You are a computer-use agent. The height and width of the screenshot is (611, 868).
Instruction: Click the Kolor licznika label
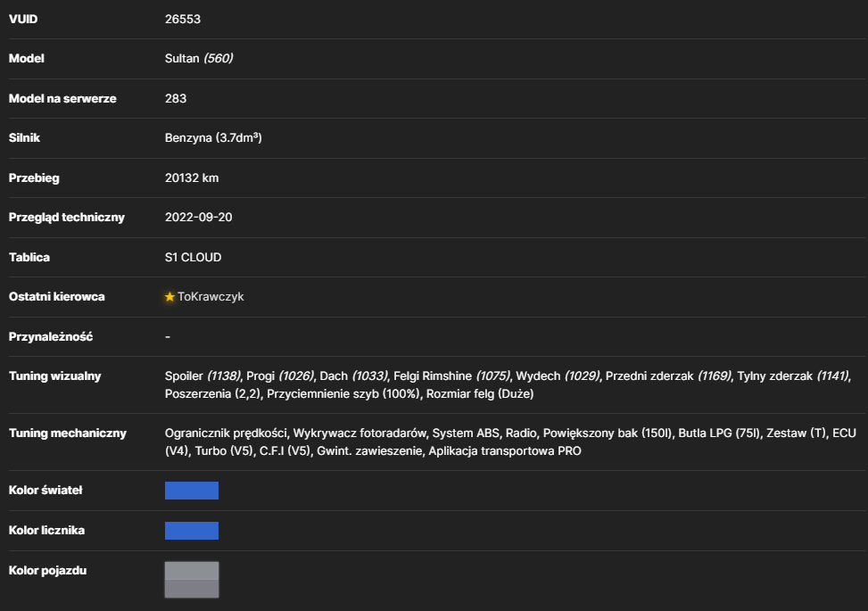click(x=46, y=530)
